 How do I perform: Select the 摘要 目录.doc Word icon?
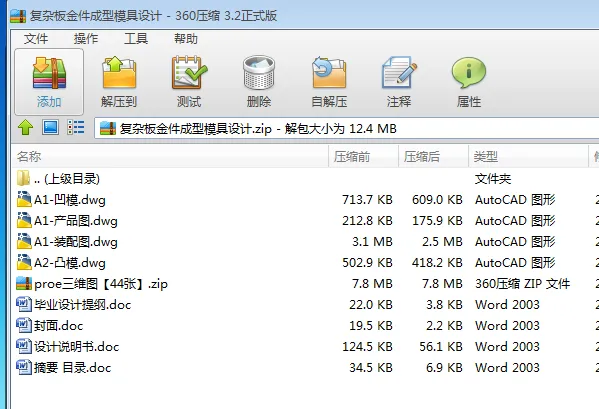pos(24,367)
